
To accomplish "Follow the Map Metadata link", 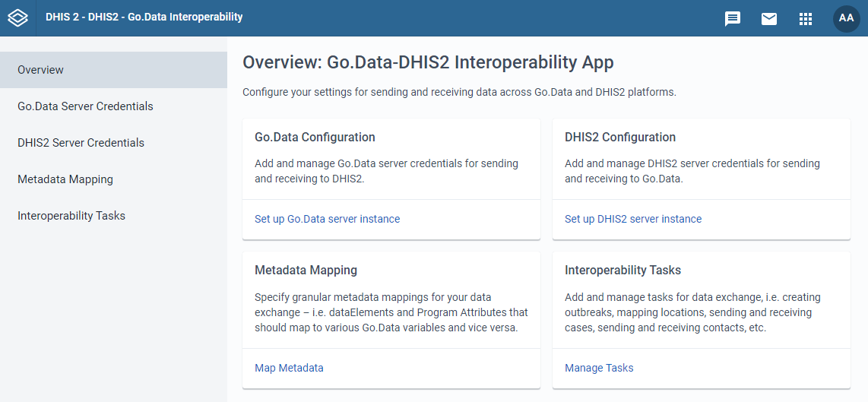I will (289, 368).
